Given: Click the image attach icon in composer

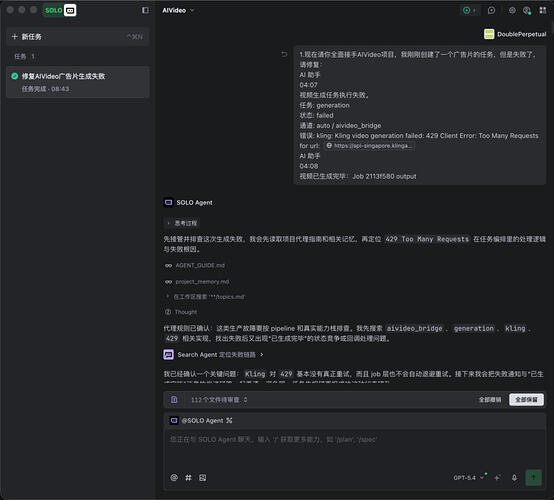Looking at the screenshot, I should [x=202, y=478].
